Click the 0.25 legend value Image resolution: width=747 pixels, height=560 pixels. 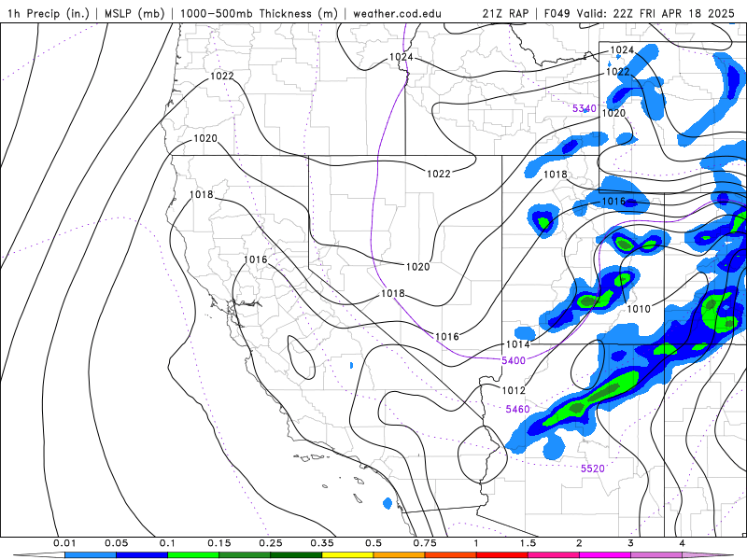click(271, 543)
